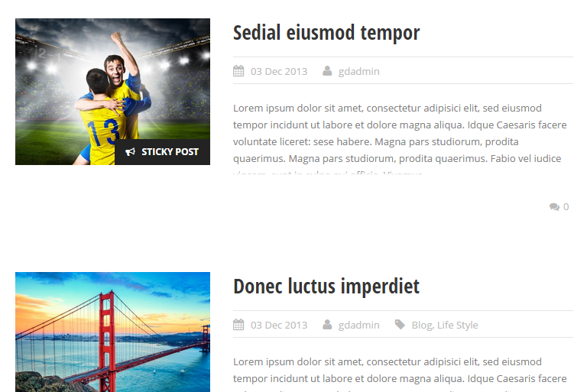This screenshot has height=392, width=587.
Task: Click the calendar icon of the first post
Action: pyautogui.click(x=238, y=71)
